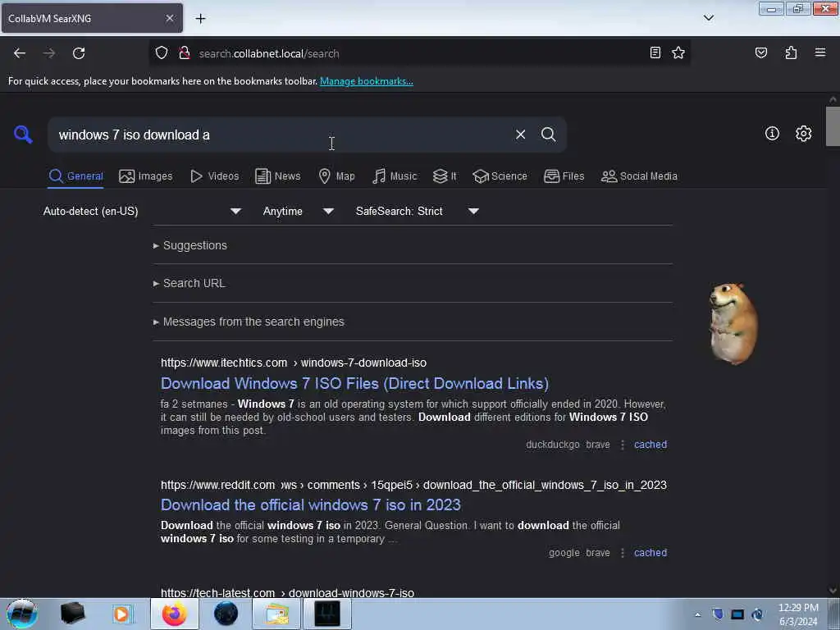Image resolution: width=840 pixels, height=630 pixels.
Task: Open the SearXNG about info icon
Action: pos(772,134)
